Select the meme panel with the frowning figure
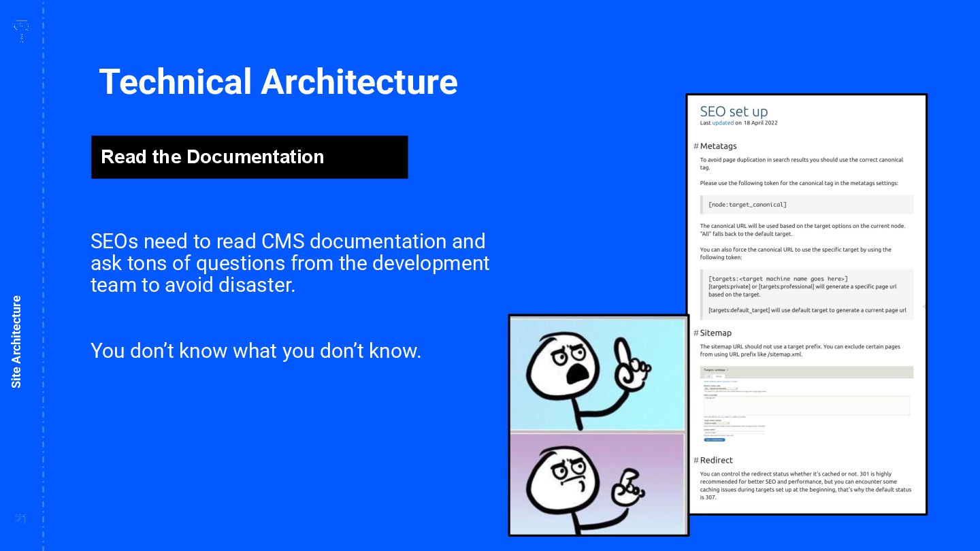This screenshot has height=551, width=980. (x=598, y=484)
